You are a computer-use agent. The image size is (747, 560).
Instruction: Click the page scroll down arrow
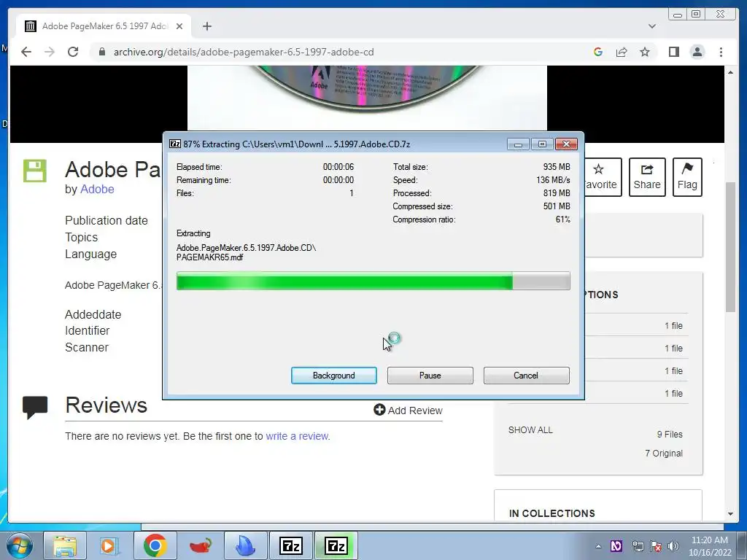pyautogui.click(x=731, y=514)
